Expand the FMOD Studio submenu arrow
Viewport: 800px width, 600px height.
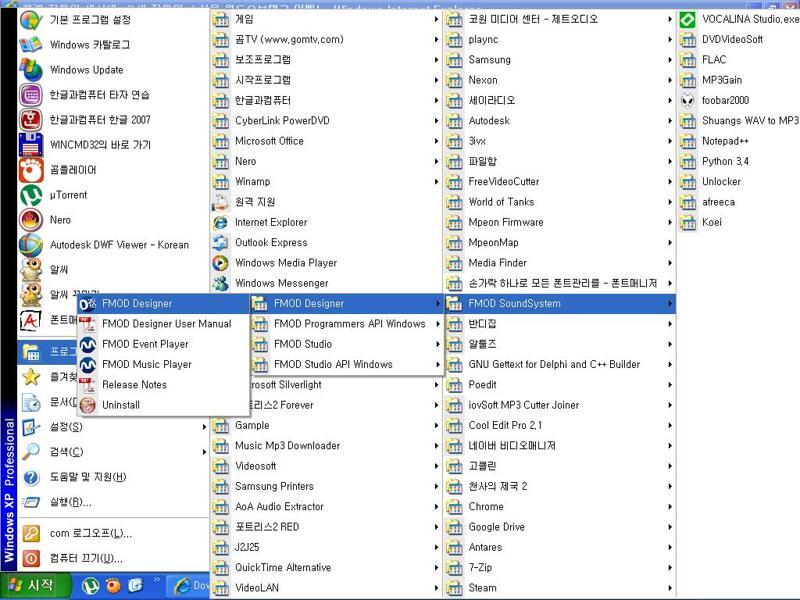point(438,344)
